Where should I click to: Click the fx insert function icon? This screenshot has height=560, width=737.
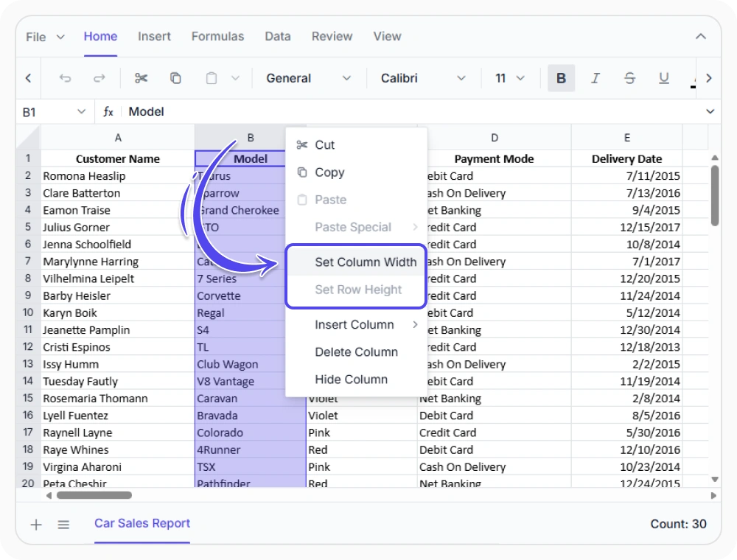(108, 111)
